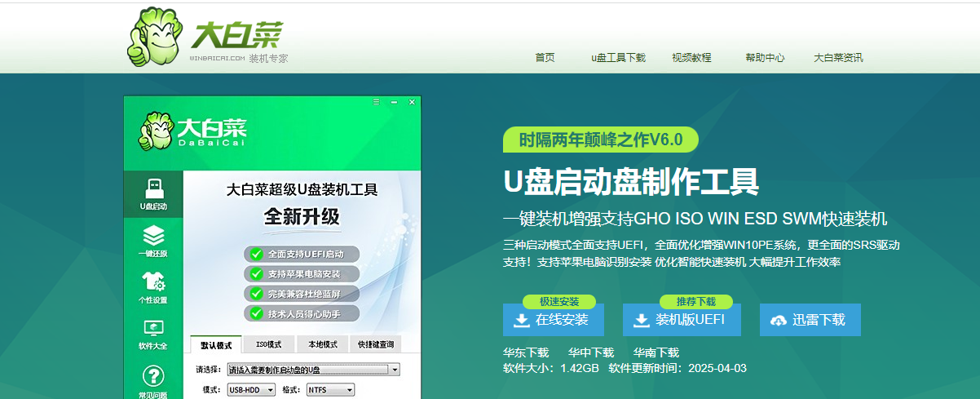This screenshot has width=980, height=399.
Task: Minimize the 大白菜 app window
Action: 394,102
